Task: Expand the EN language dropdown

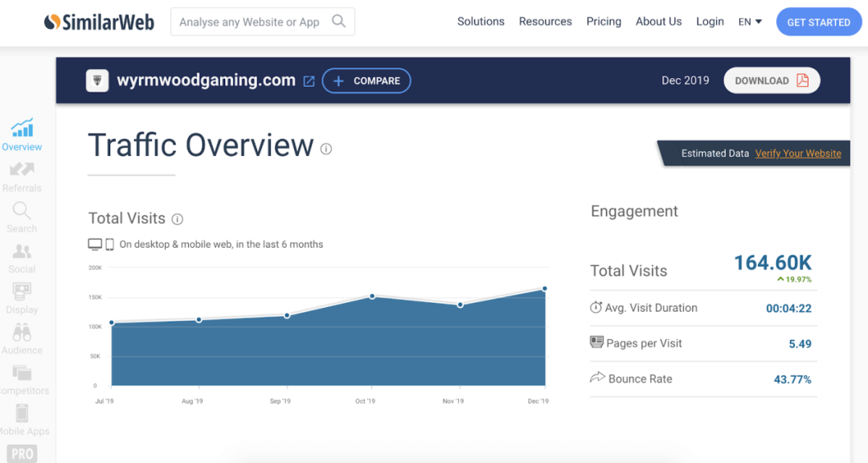Action: tap(750, 22)
